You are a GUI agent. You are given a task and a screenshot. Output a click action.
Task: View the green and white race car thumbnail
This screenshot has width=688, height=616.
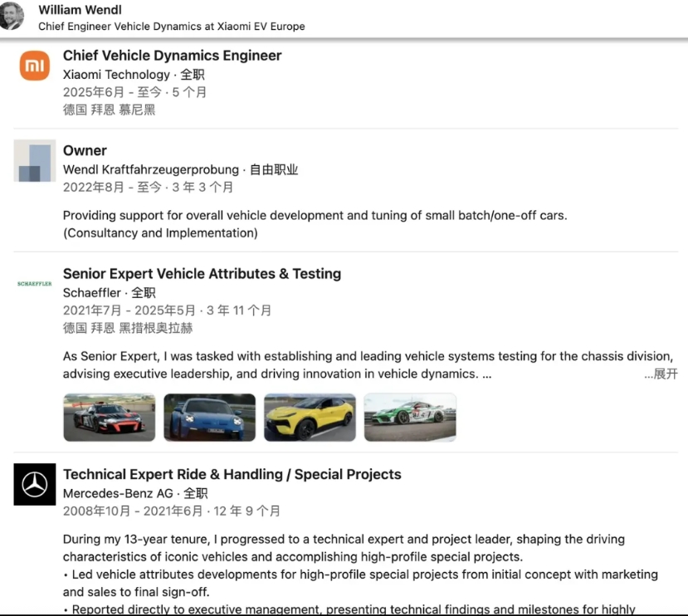click(410, 417)
